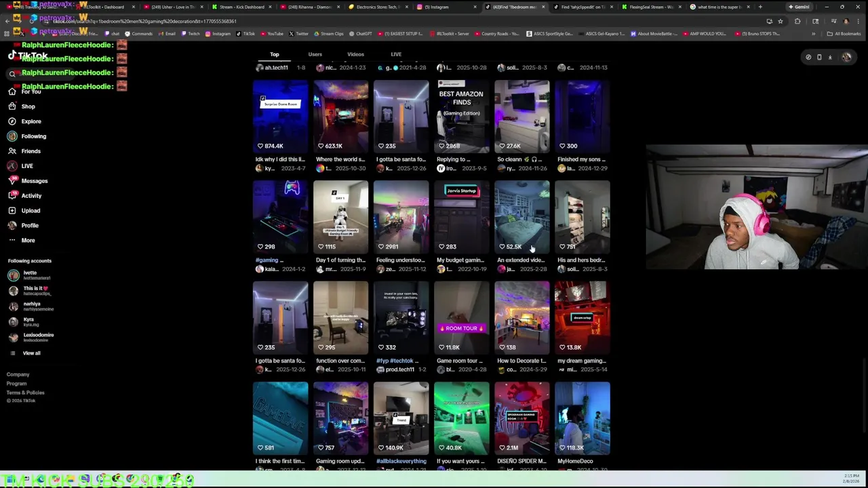The width and height of the screenshot is (868, 488).
Task: Open 'my dream gaming' video with 13.8K likes
Action: click(582, 318)
